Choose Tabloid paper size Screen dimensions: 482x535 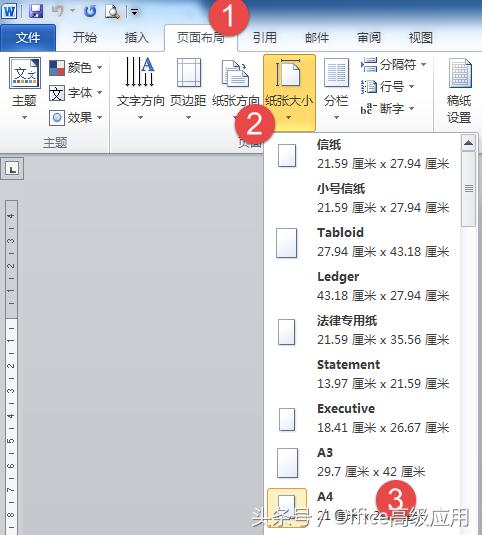coord(362,243)
